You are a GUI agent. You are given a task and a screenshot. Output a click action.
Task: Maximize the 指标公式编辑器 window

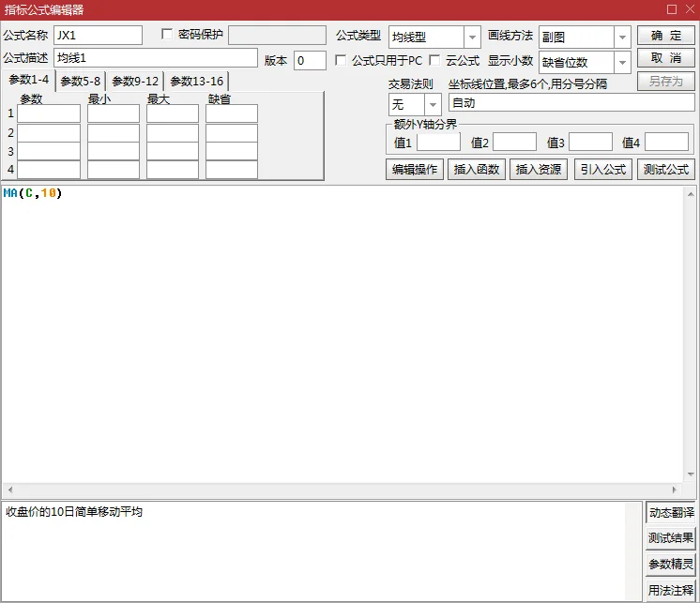point(672,9)
